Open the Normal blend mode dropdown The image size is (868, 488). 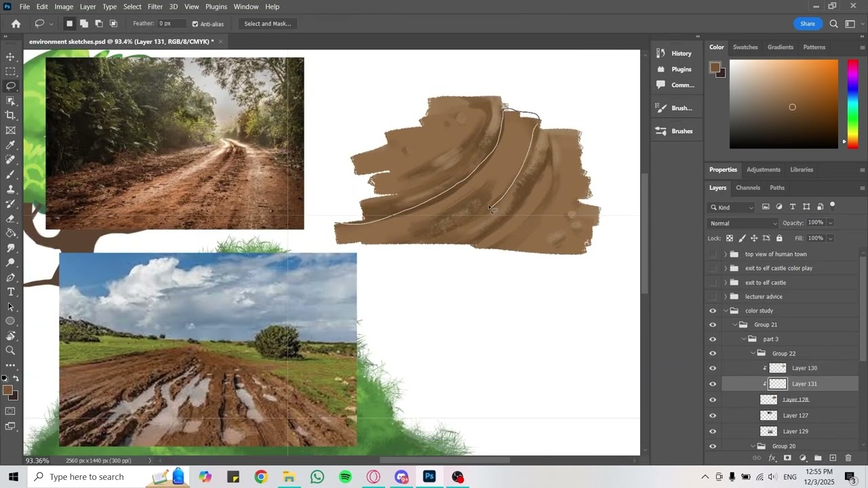(x=743, y=223)
